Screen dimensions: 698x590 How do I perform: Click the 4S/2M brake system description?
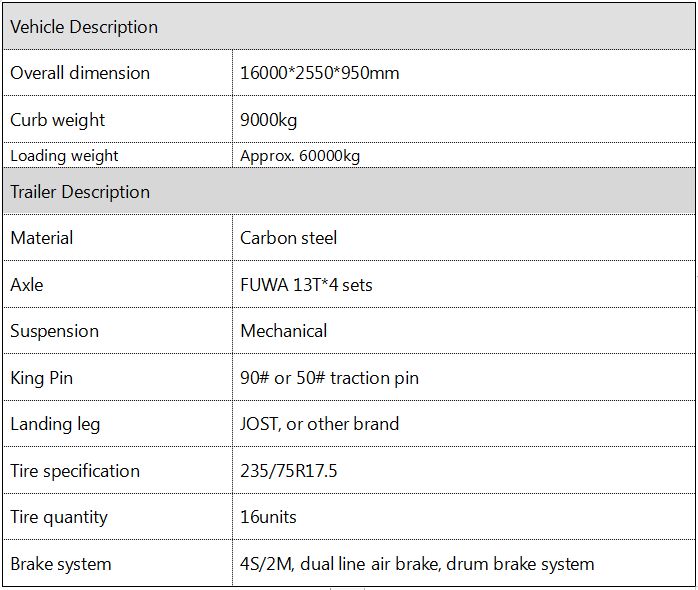[x=417, y=564]
